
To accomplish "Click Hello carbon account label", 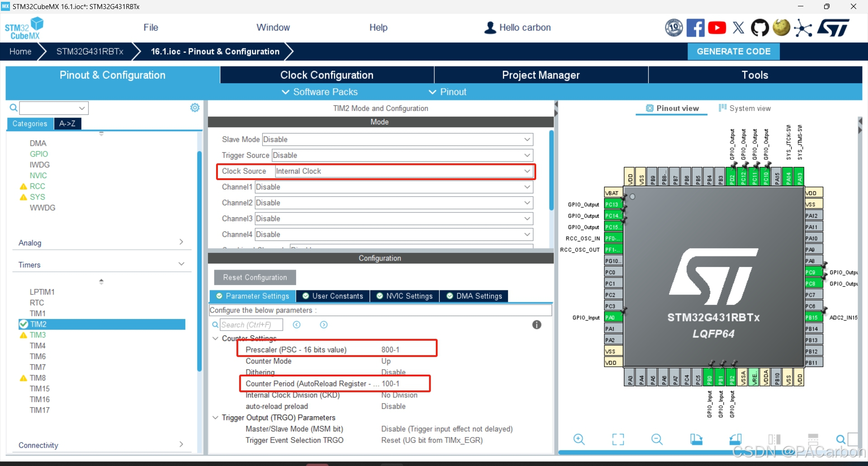I will pos(525,28).
